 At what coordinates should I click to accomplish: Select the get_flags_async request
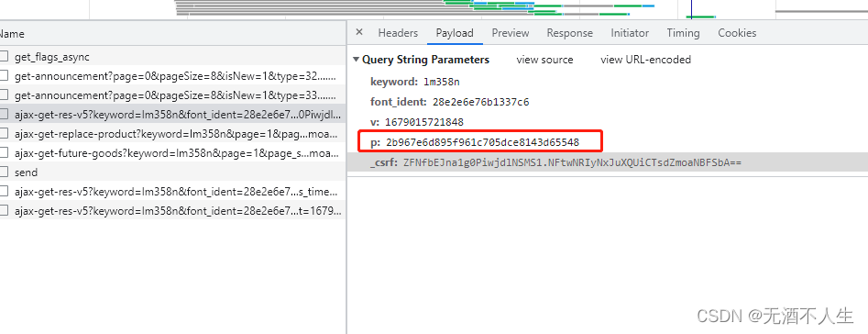click(172, 57)
